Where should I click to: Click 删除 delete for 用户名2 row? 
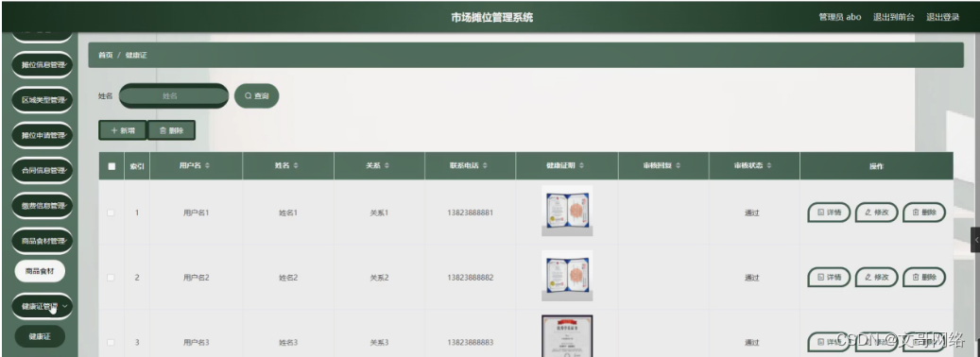point(924,277)
